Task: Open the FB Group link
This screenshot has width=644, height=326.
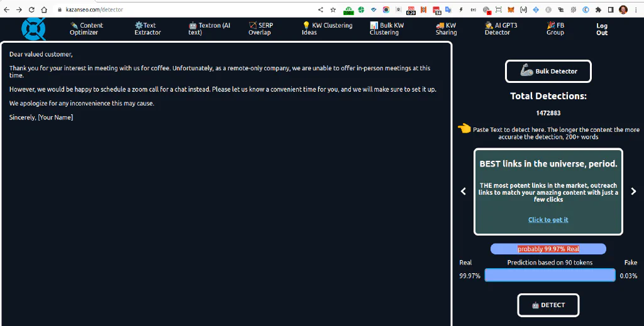Action: click(x=555, y=29)
